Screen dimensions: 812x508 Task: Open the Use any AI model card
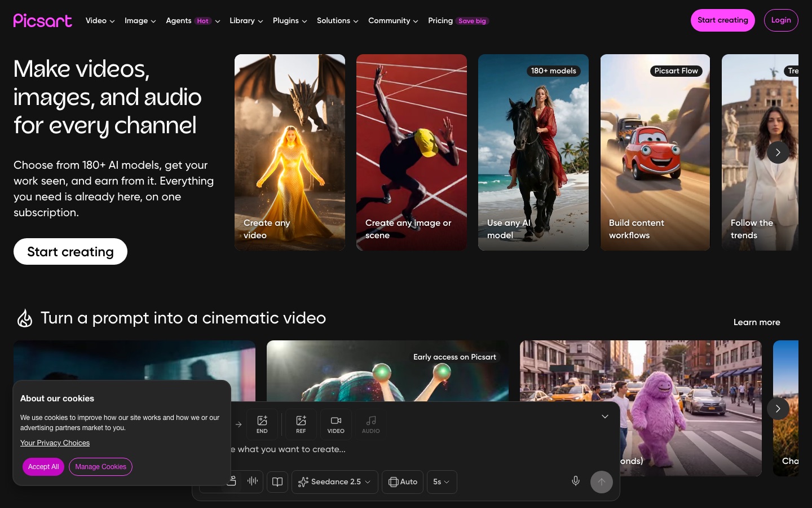[533, 152]
